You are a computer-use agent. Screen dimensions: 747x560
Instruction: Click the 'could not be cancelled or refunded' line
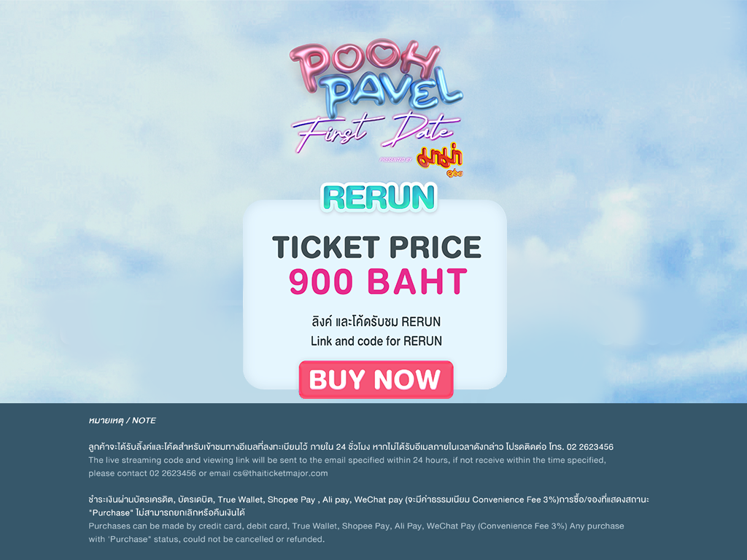[x=206, y=539]
